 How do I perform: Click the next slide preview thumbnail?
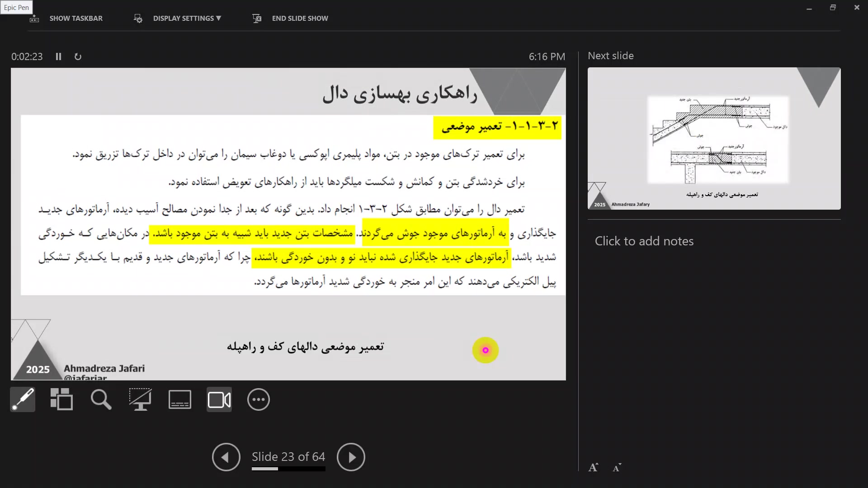tap(714, 138)
